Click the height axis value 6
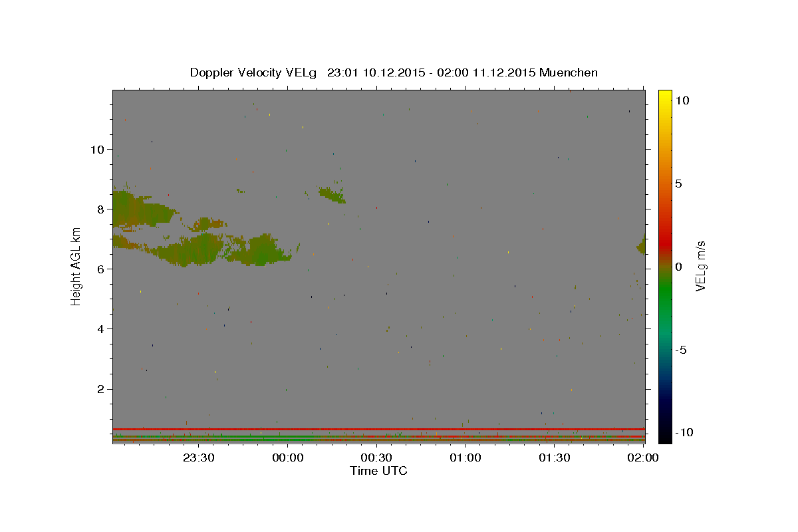Screen dimensions: 798x532 (101, 269)
